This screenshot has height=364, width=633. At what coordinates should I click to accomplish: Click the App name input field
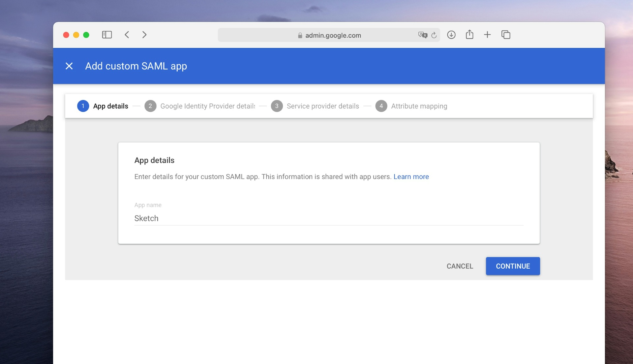[329, 218]
